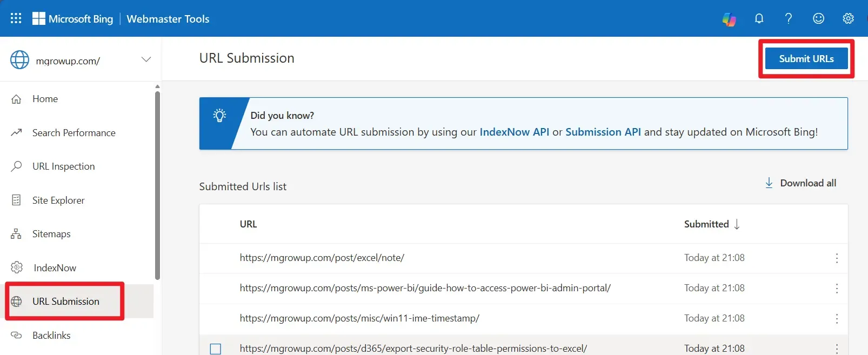Click the URL Inspection magnifier icon
Image resolution: width=868 pixels, height=355 pixels.
16,166
